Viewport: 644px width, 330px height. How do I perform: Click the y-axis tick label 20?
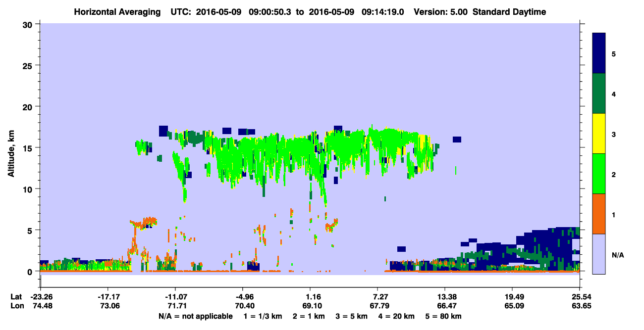point(29,106)
